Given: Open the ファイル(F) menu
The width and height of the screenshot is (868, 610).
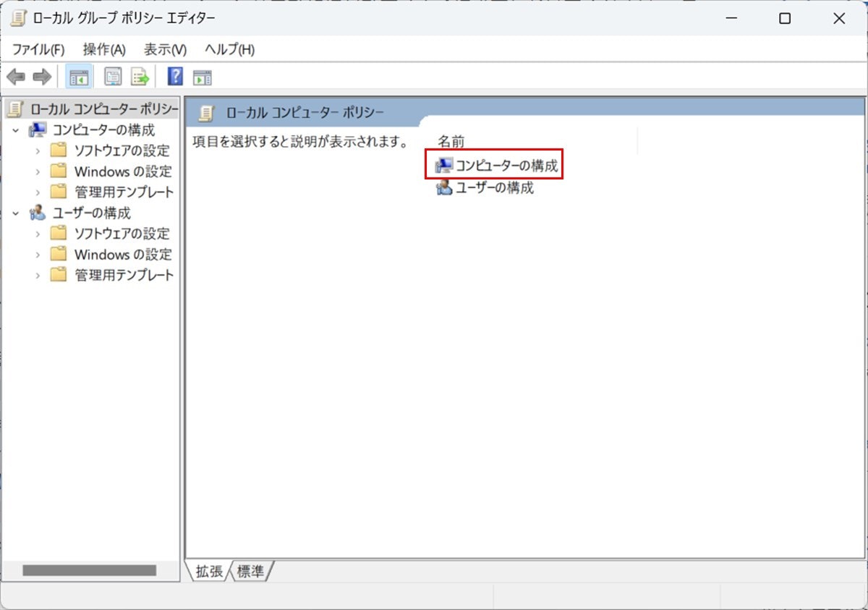Looking at the screenshot, I should [38, 49].
